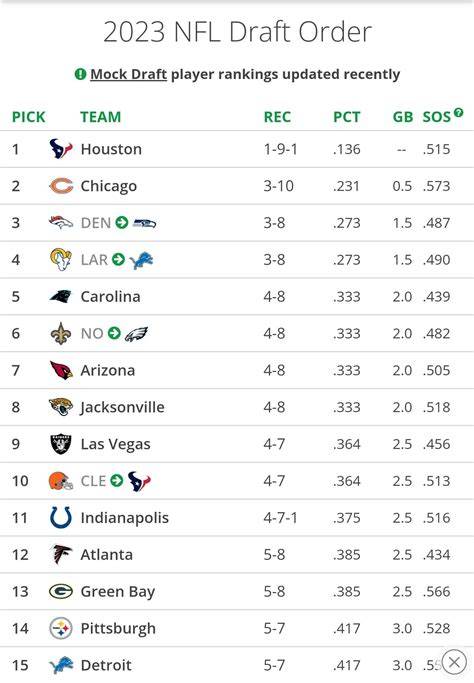Open the Carolina team row
474x683 pixels.
tap(237, 297)
